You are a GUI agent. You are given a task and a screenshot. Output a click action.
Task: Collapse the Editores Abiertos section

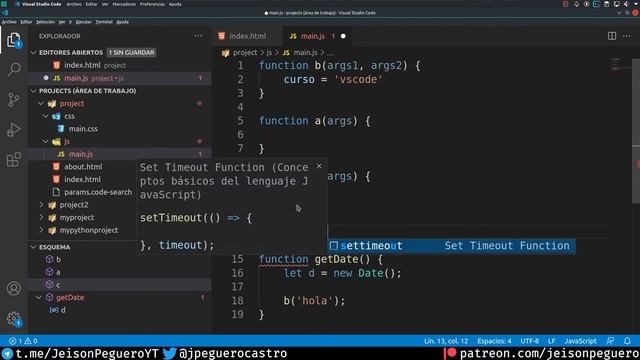pyautogui.click(x=34, y=53)
